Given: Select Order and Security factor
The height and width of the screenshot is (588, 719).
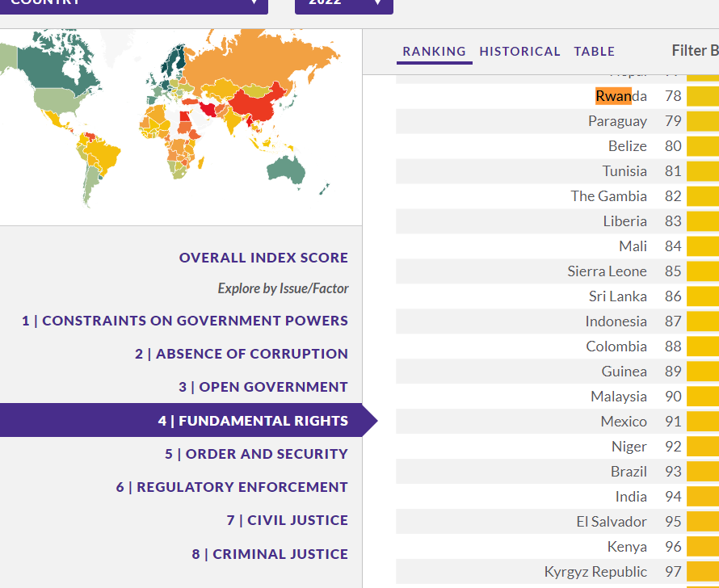Looking at the screenshot, I should coord(256,454).
